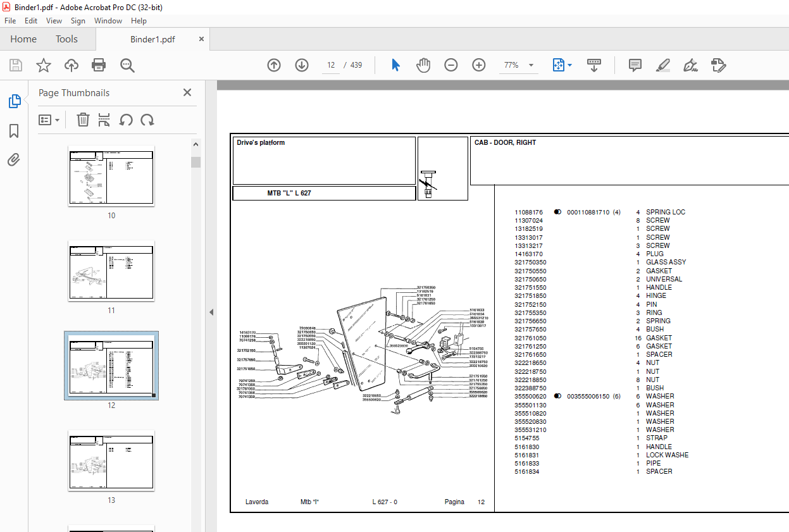
Task: Click 'MTB "L" L 627' title text
Action: click(x=289, y=193)
